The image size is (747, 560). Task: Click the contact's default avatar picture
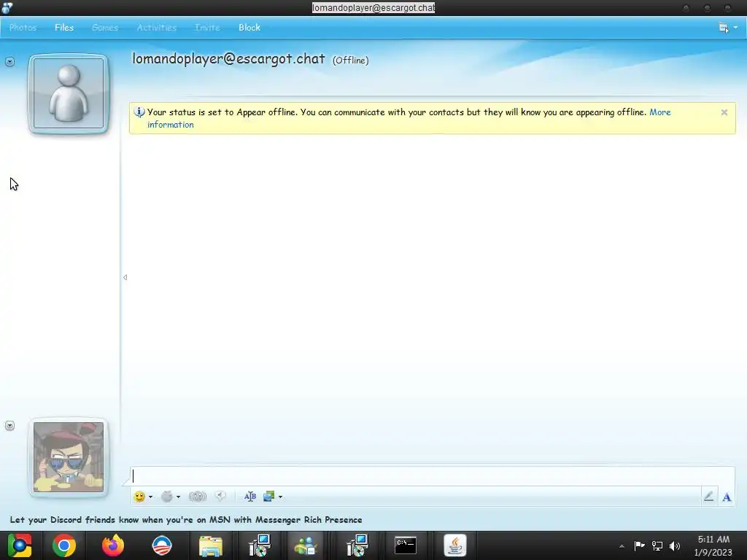pyautogui.click(x=69, y=93)
